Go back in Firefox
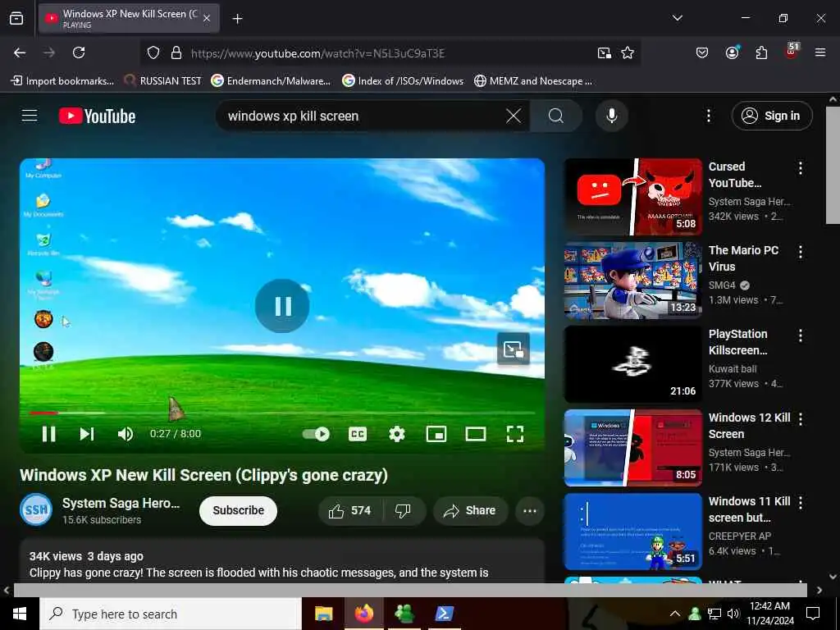840x630 pixels. 20,52
